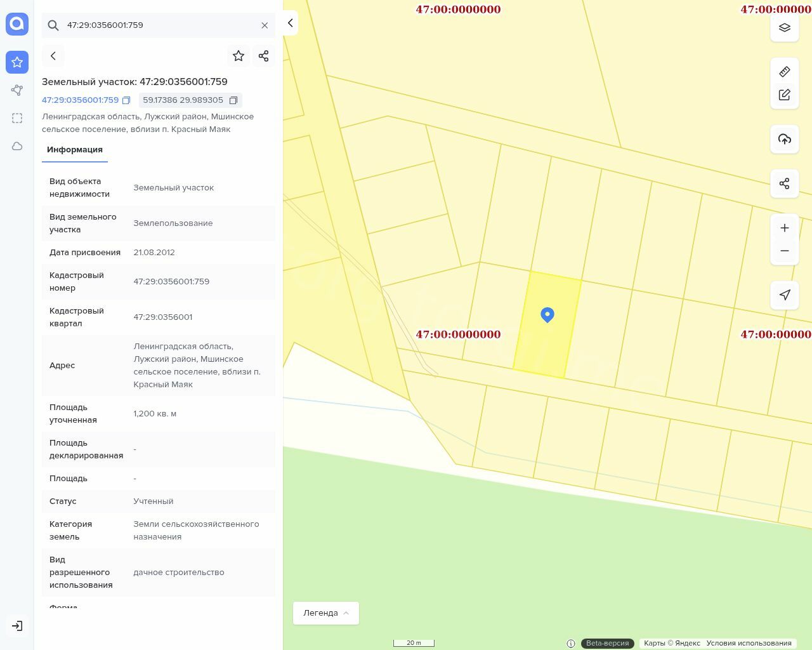Clear the search field with X
Viewport: 812px width, 650px height.
tap(265, 25)
